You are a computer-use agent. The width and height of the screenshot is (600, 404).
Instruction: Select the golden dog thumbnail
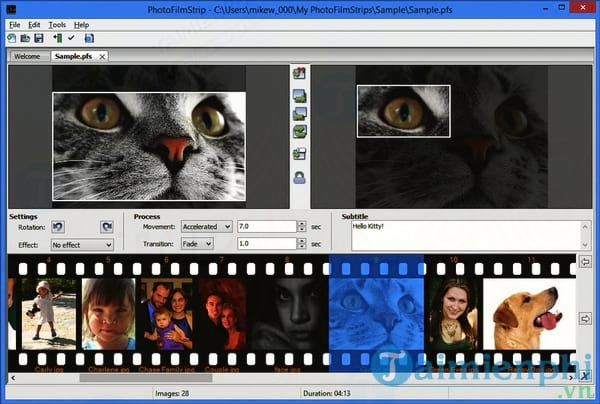click(x=530, y=314)
